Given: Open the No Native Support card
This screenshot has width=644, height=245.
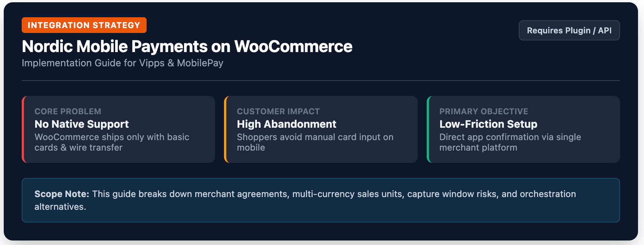Looking at the screenshot, I should tap(119, 129).
